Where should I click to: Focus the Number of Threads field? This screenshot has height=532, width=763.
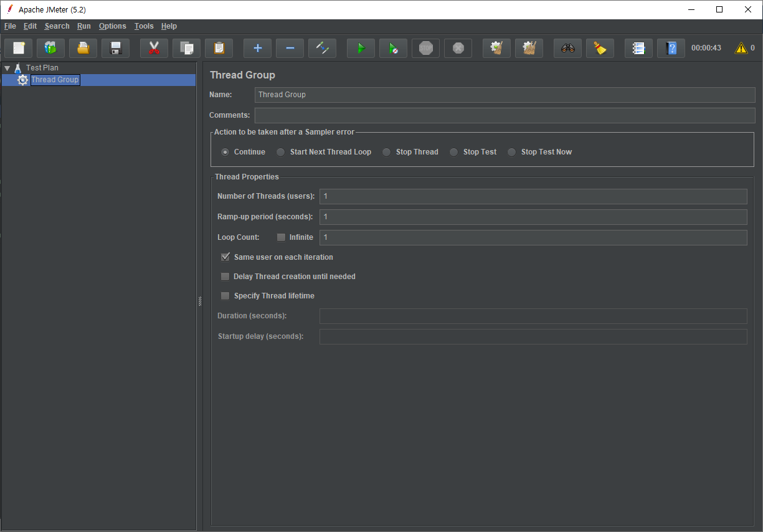click(x=533, y=196)
